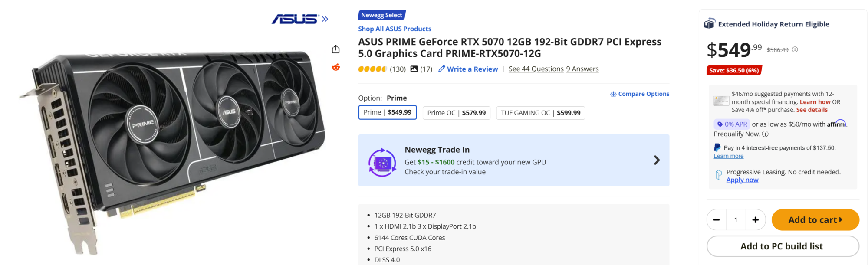868x265 pixels.
Task: Click the Reddit share icon
Action: click(335, 67)
